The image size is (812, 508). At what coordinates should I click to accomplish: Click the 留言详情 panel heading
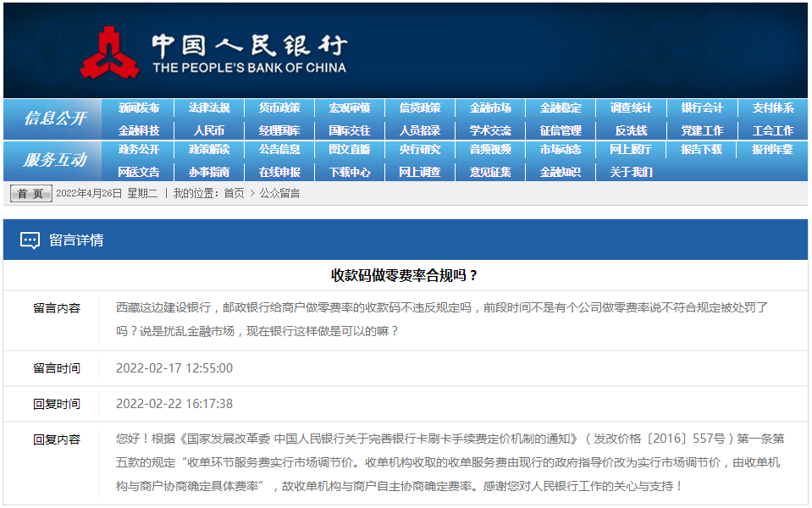coord(77,240)
